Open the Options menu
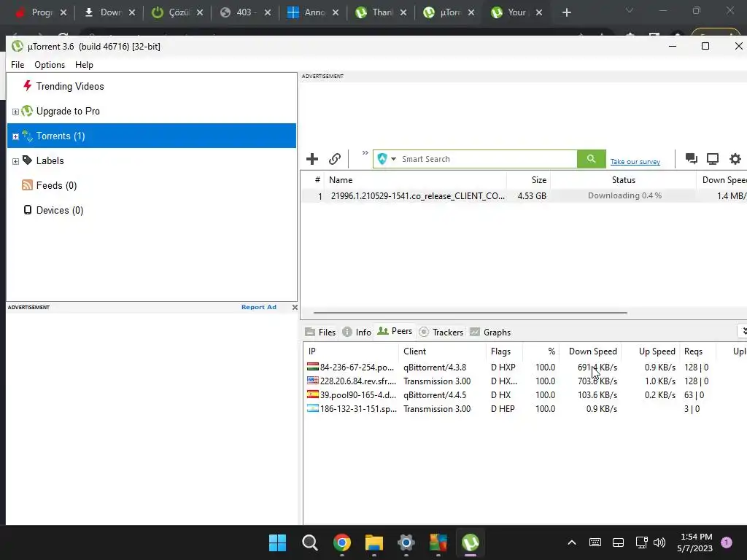This screenshot has width=747, height=560. tap(50, 65)
